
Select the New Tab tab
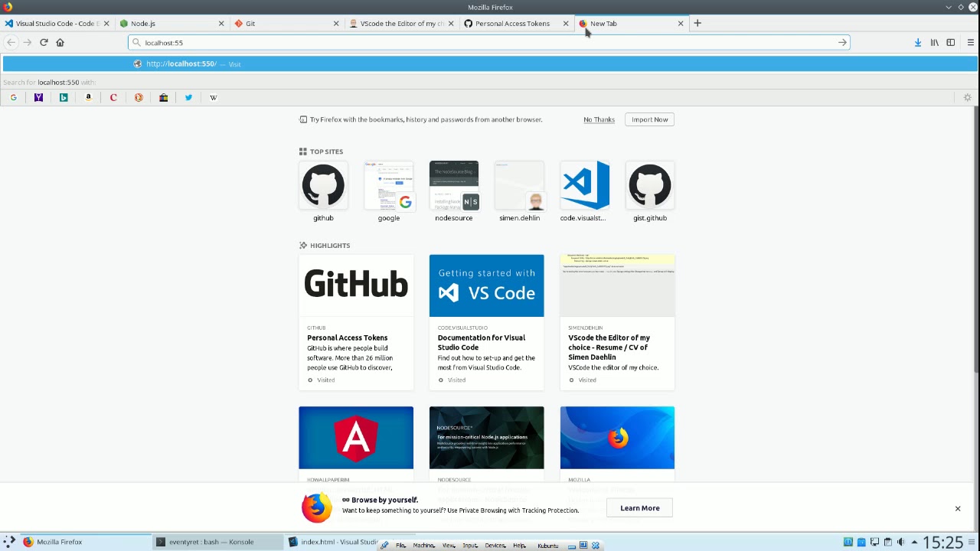[x=632, y=23]
